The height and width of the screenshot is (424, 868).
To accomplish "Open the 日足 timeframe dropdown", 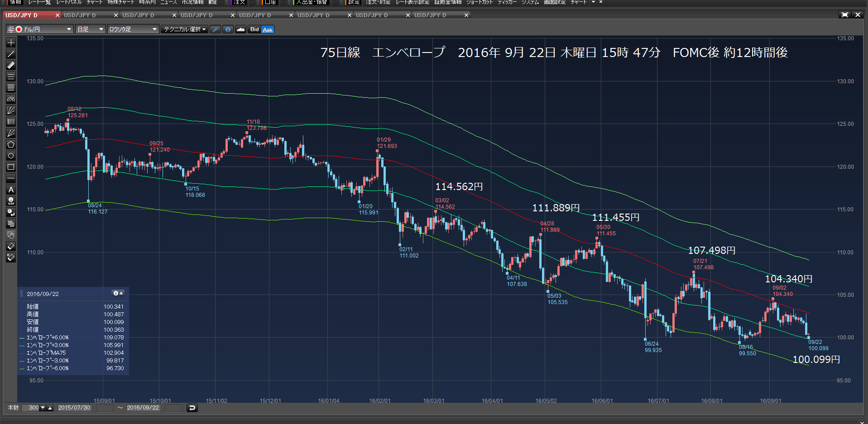I will point(91,29).
